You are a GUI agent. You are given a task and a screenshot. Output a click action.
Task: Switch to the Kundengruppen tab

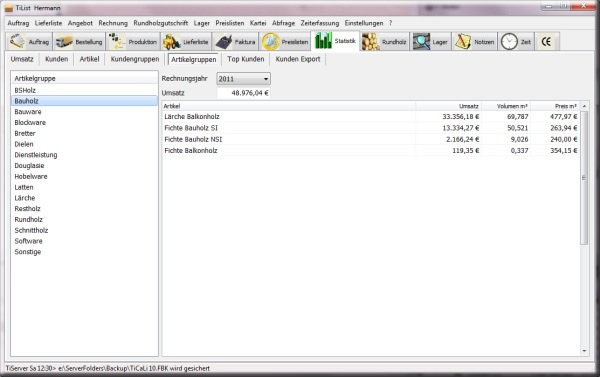point(135,59)
